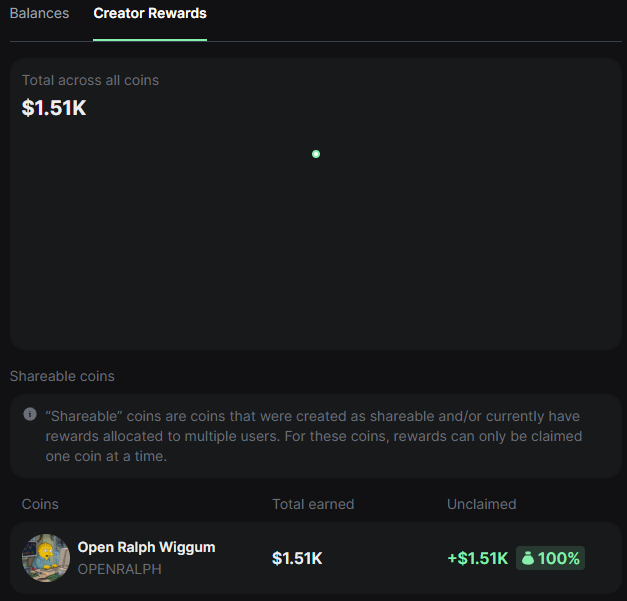Click the +$1.51K unclaimed amount
This screenshot has height=601, width=627.
(x=478, y=558)
